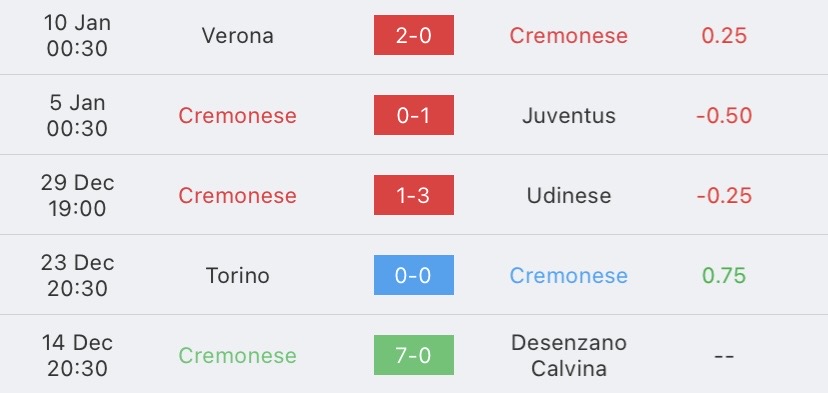
Task: Click the -0.50 handicap value
Action: [724, 115]
